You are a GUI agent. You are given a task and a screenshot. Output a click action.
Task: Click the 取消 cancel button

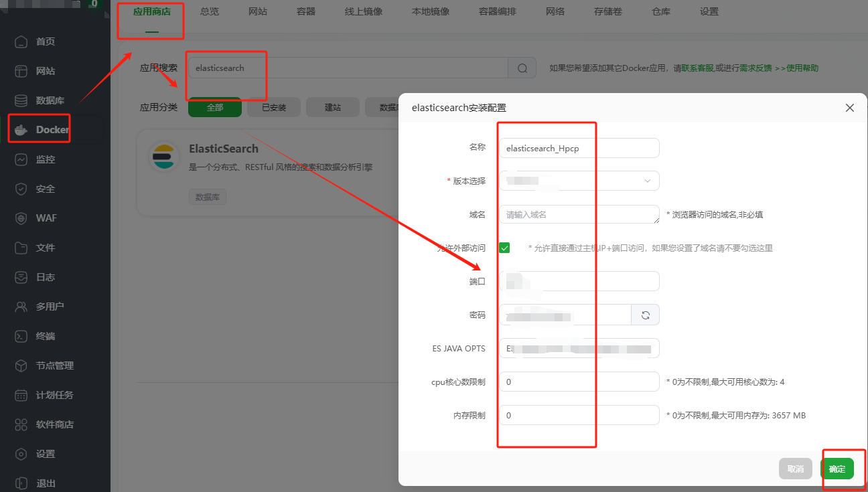click(x=796, y=469)
